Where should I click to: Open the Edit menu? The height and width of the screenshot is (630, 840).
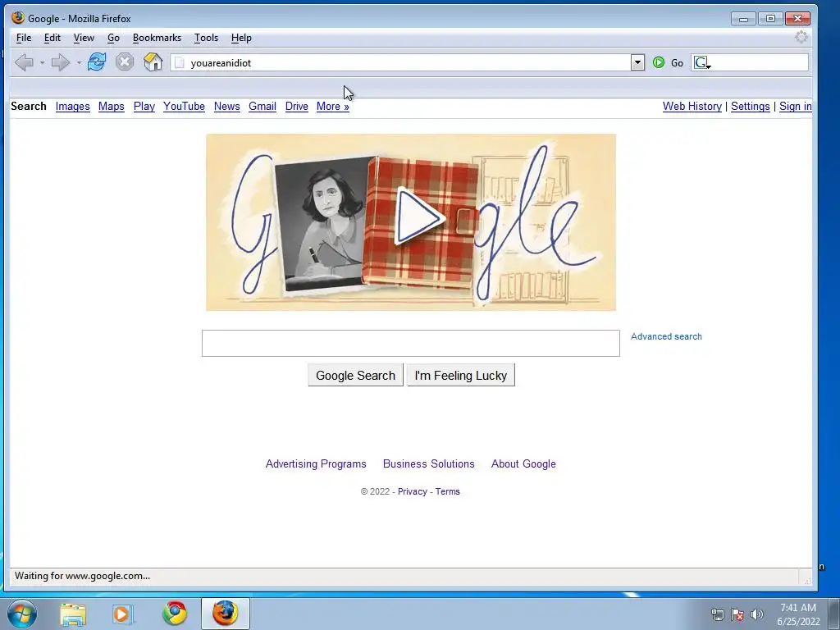coord(52,38)
